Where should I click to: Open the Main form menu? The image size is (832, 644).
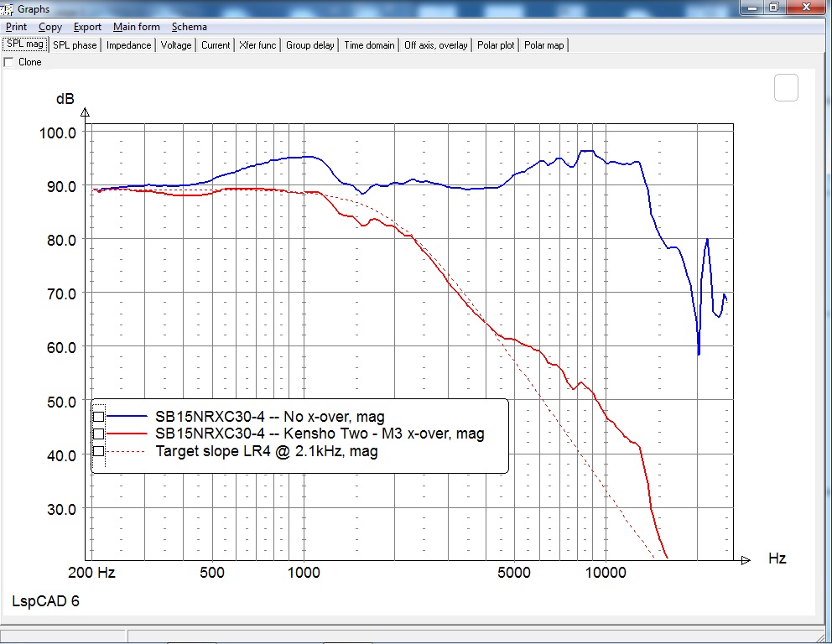tap(137, 27)
